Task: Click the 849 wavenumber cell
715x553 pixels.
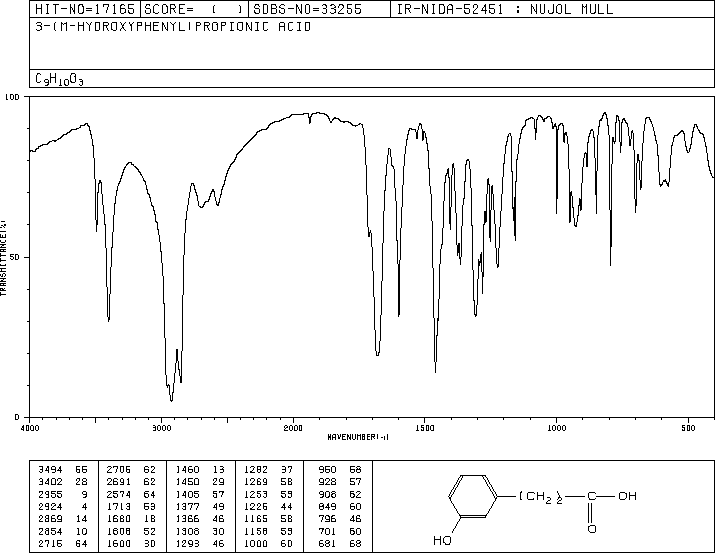Action: tap(327, 507)
